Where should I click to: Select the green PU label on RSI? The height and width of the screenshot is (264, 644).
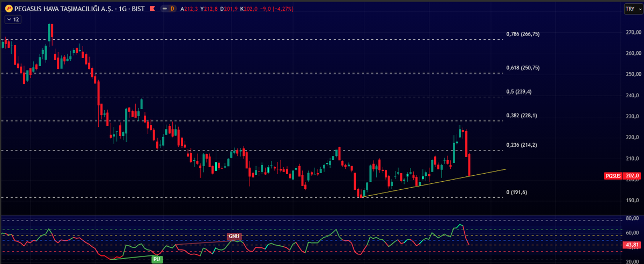point(157,259)
